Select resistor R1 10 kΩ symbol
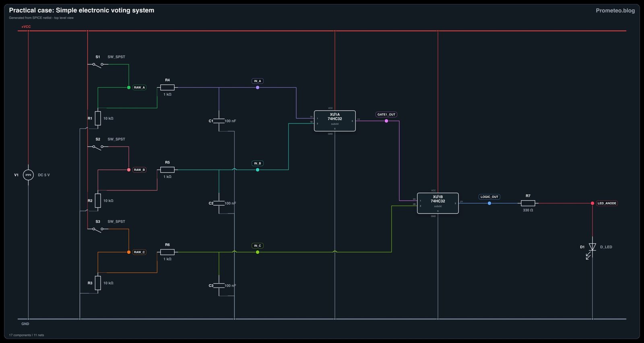644x343 pixels. [98, 119]
